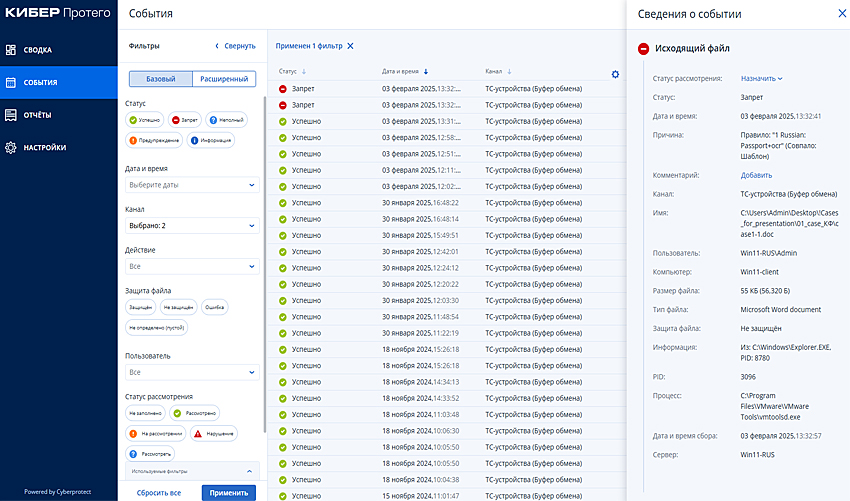The image size is (850, 501).
Task: Click the Добавить comment link
Action: pyautogui.click(x=756, y=175)
